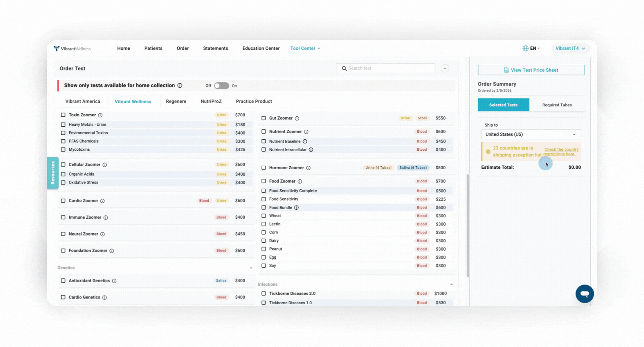Expand the Tool Center menu
This screenshot has width=644, height=347.
coord(305,49)
